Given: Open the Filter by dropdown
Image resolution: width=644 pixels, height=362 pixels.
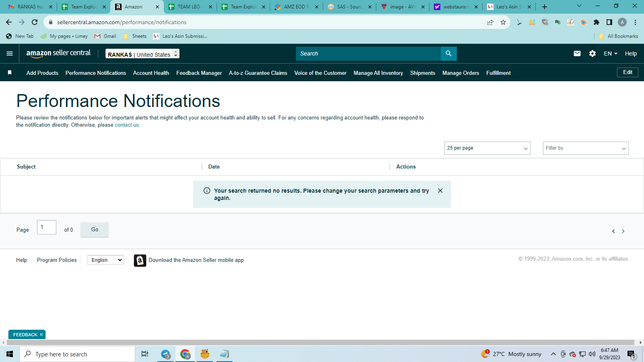Looking at the screenshot, I should point(586,148).
